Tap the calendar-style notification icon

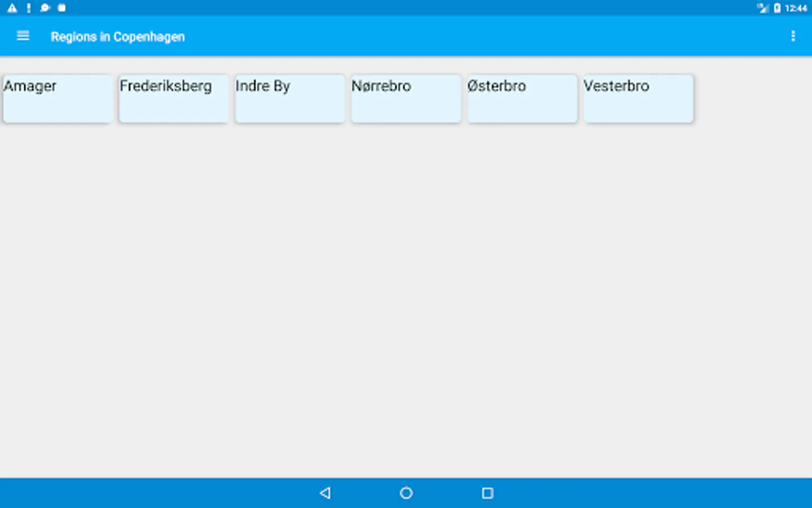click(61, 8)
